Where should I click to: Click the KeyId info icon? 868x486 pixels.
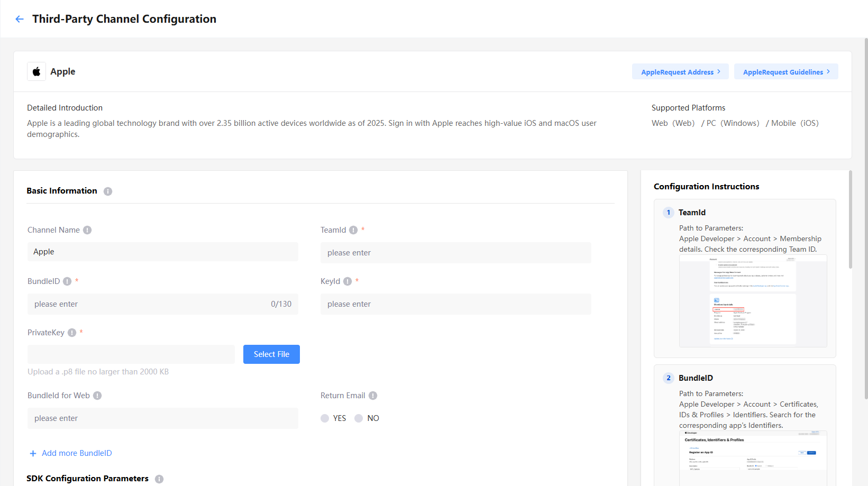(x=348, y=281)
